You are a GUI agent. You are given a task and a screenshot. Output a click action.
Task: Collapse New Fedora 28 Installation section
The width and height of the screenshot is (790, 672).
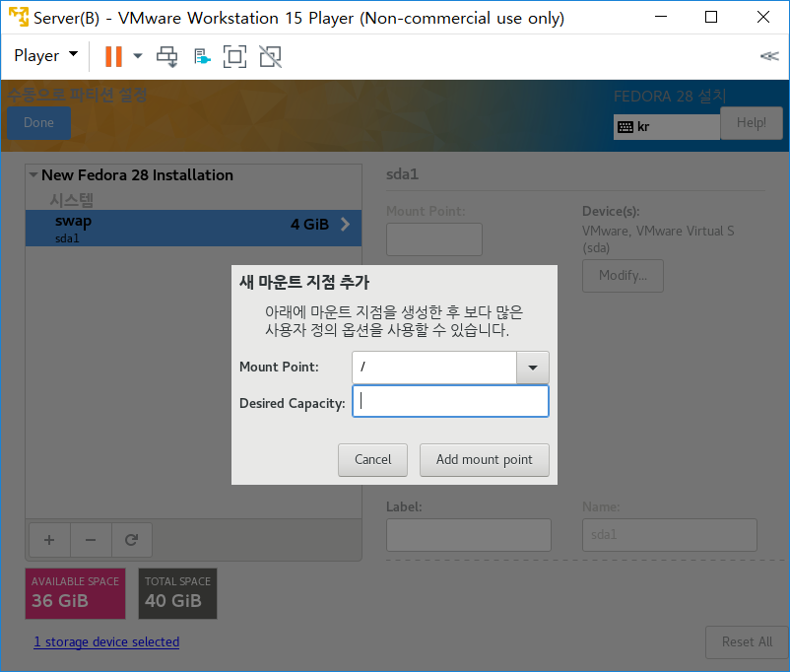point(33,175)
